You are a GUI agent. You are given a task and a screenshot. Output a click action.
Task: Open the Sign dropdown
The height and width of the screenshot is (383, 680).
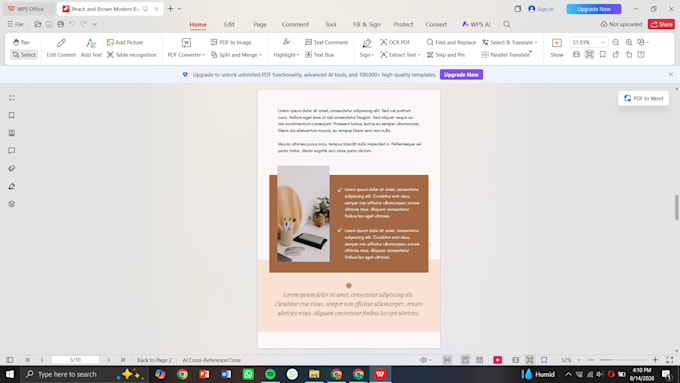coord(366,48)
